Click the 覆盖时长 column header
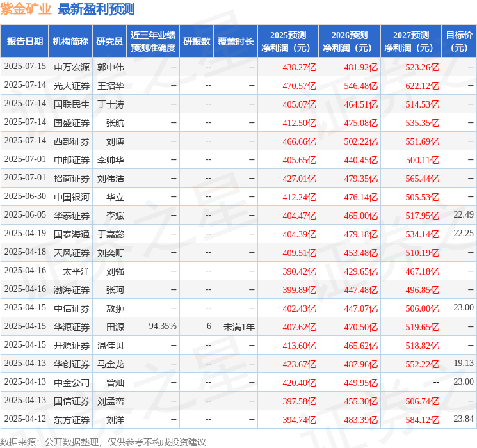Viewport: 477px width, 448px height. click(236, 41)
